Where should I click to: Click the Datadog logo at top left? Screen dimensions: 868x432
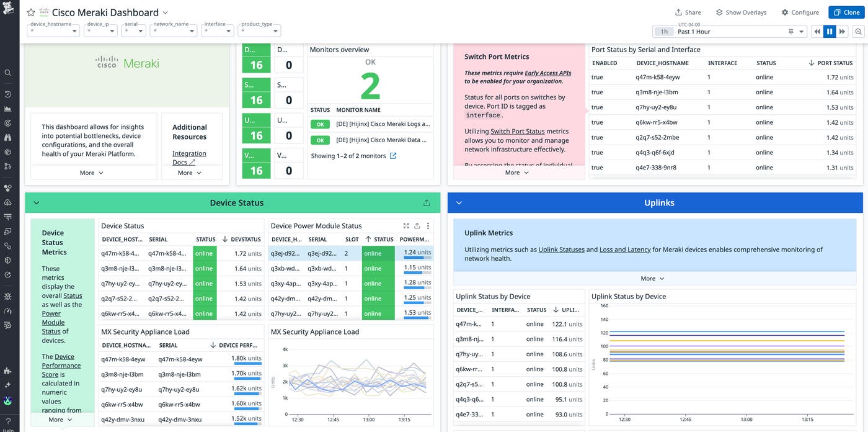[x=8, y=9]
